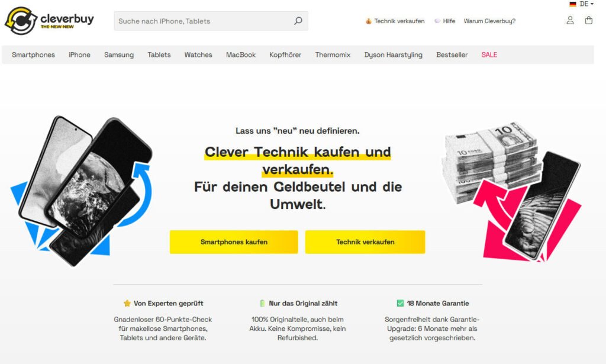
Task: Open the shopping bag cart icon
Action: (x=589, y=20)
